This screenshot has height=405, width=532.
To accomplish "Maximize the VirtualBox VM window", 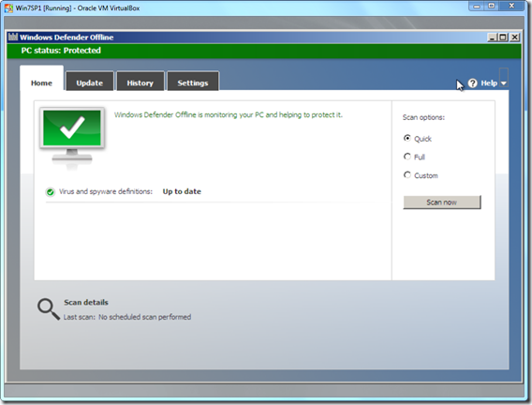I will click(x=492, y=7).
